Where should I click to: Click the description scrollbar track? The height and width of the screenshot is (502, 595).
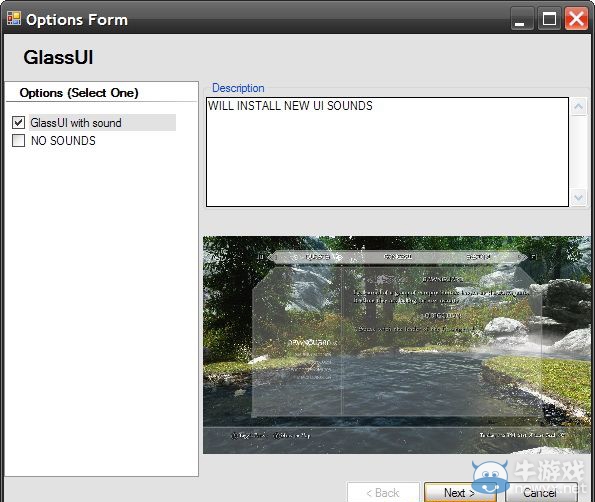pos(578,152)
